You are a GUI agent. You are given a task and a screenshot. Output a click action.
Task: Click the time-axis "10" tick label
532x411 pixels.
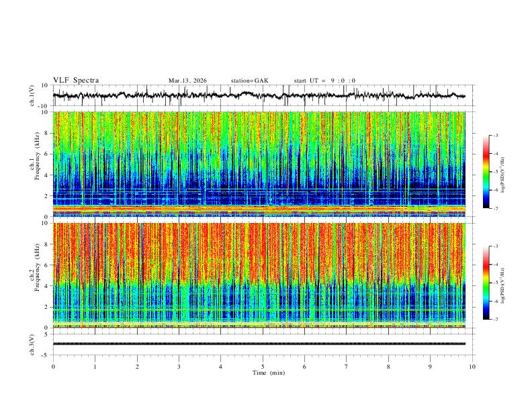[472, 367]
